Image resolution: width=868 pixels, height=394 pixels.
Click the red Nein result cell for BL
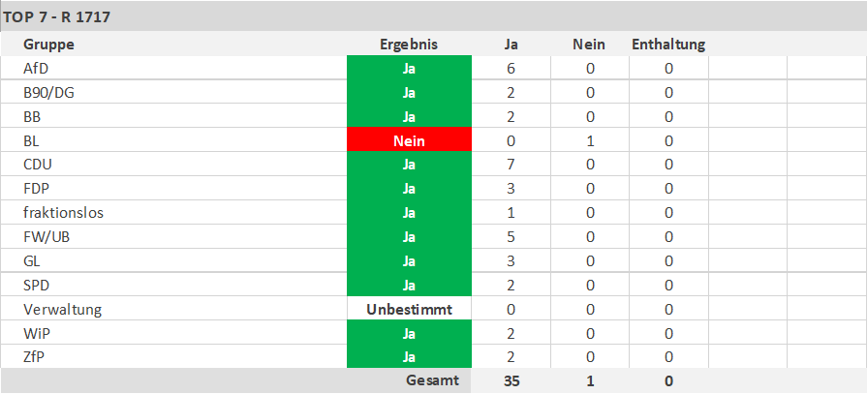(409, 140)
